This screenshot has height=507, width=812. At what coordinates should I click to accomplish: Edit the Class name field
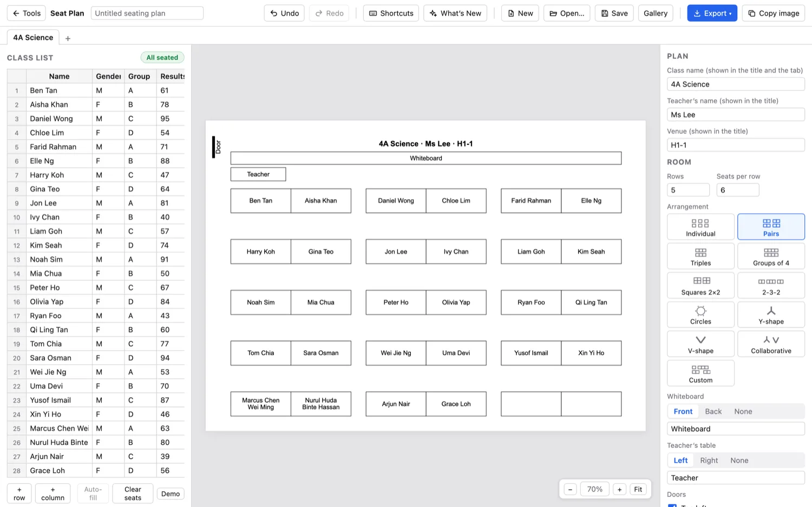736,84
